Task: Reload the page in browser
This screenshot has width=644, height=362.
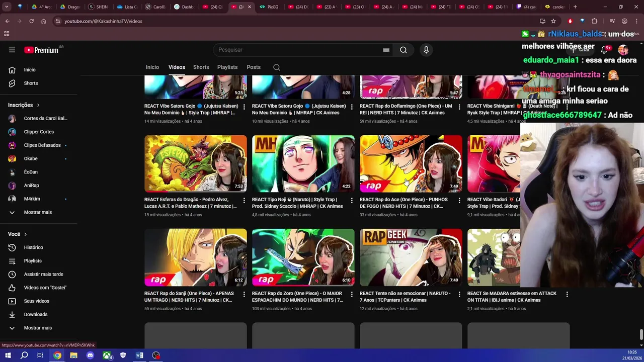Action: point(31,21)
